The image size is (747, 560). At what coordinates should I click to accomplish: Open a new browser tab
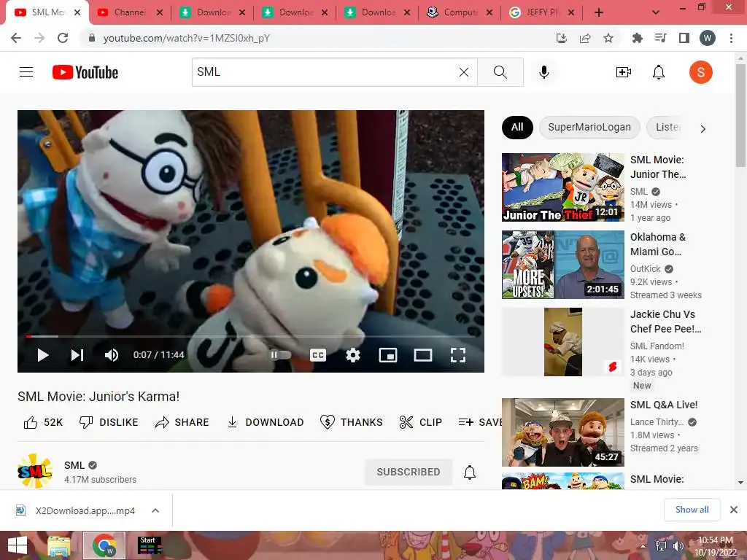click(599, 12)
